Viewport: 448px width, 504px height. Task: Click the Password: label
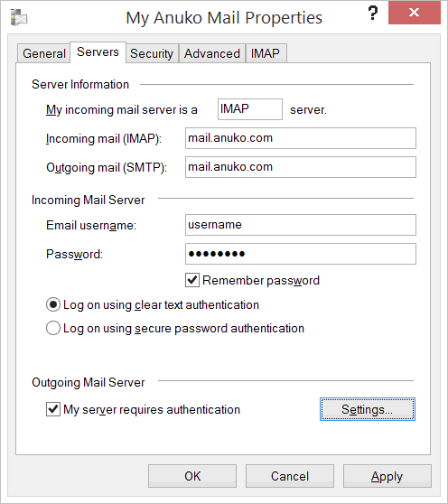(x=75, y=254)
